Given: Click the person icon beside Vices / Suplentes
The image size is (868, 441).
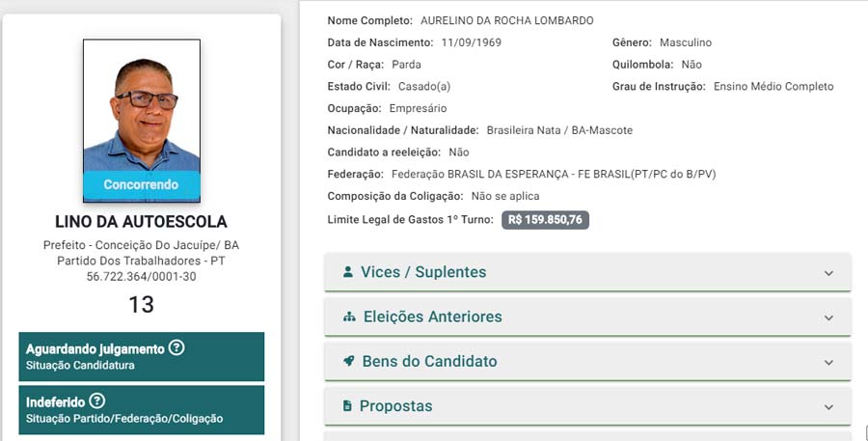Looking at the screenshot, I should point(348,272).
